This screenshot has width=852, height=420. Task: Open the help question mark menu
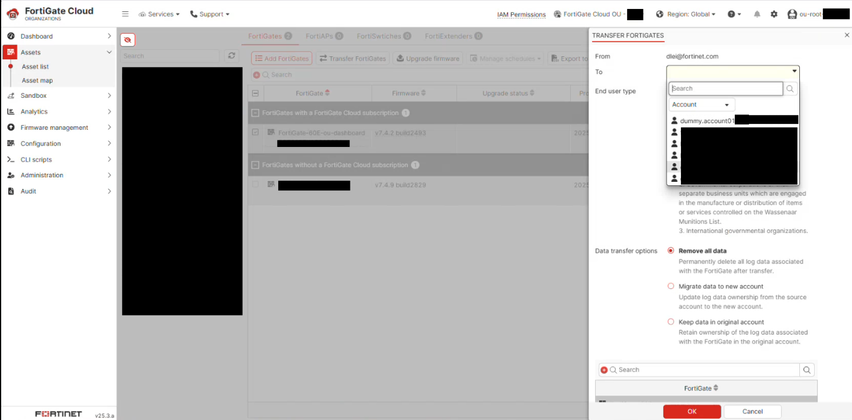(734, 14)
